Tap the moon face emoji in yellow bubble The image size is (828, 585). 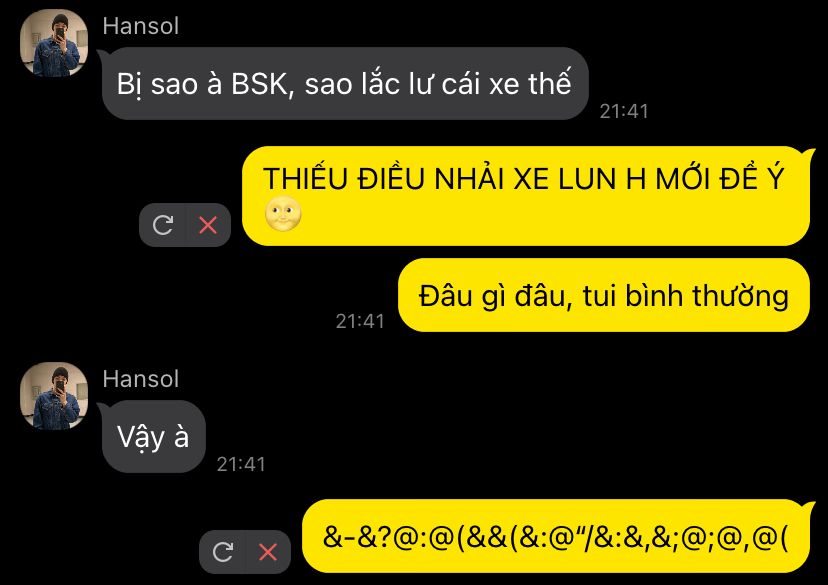283,214
